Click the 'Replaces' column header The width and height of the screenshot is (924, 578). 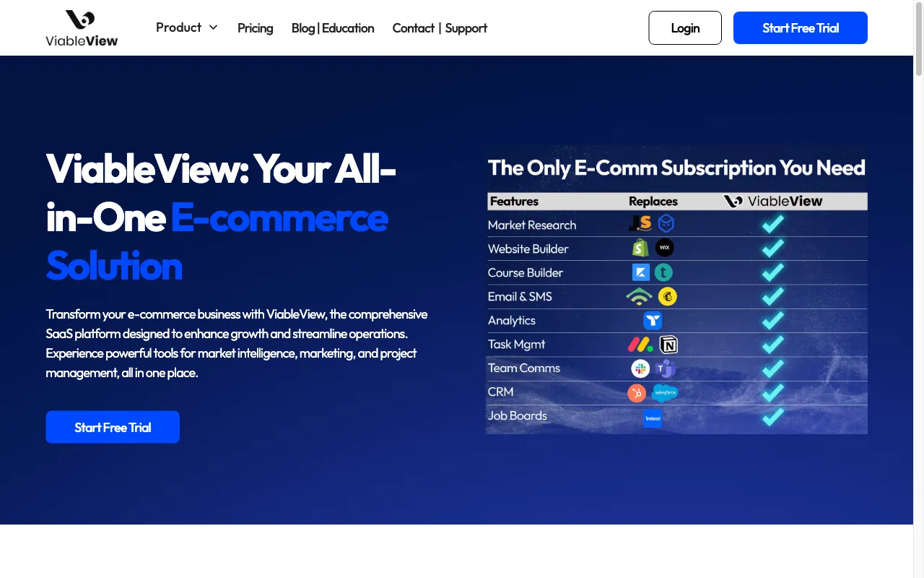click(653, 201)
